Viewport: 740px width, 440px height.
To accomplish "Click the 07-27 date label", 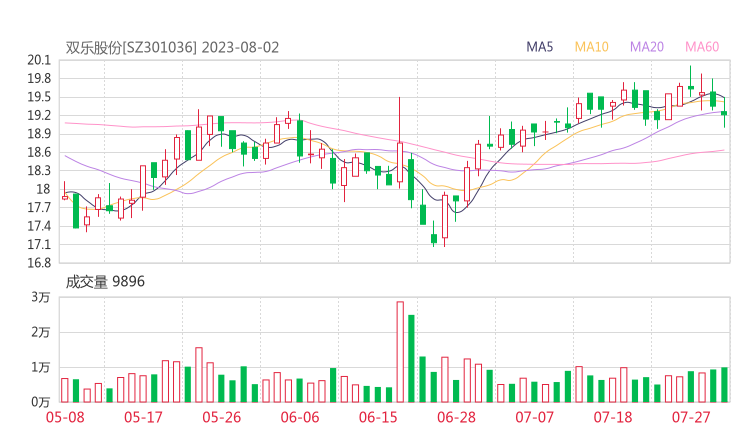I will (691, 417).
